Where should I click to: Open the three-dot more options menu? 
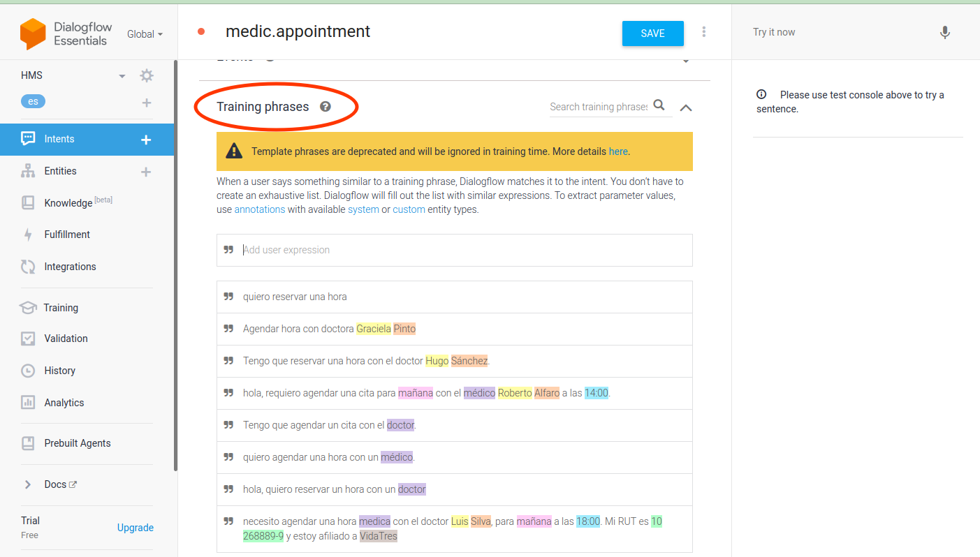[703, 32]
